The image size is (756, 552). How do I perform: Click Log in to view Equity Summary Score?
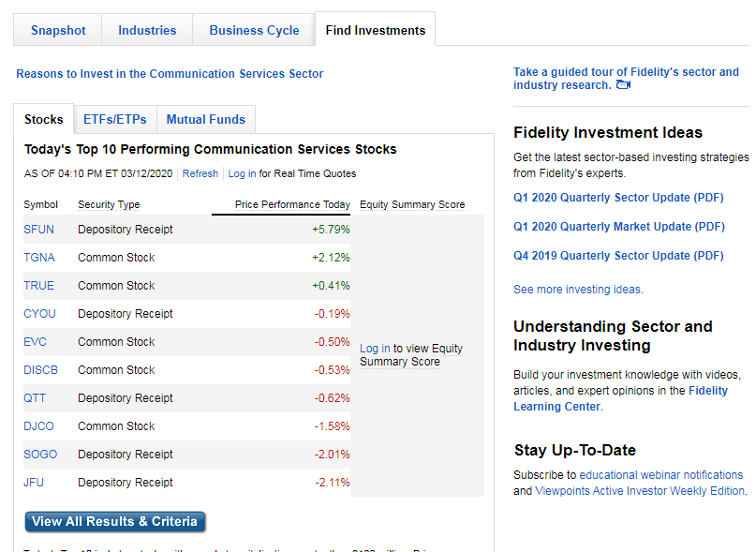375,349
